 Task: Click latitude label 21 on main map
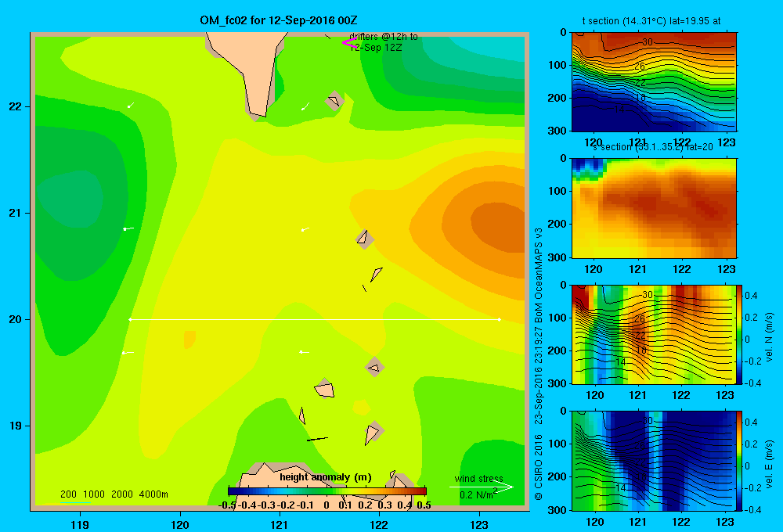coord(15,213)
